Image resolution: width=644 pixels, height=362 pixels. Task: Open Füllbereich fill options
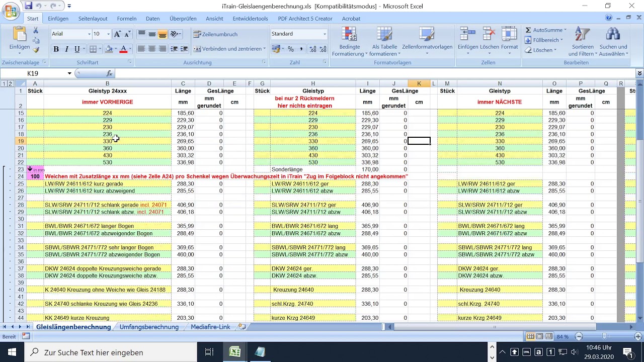(544, 40)
